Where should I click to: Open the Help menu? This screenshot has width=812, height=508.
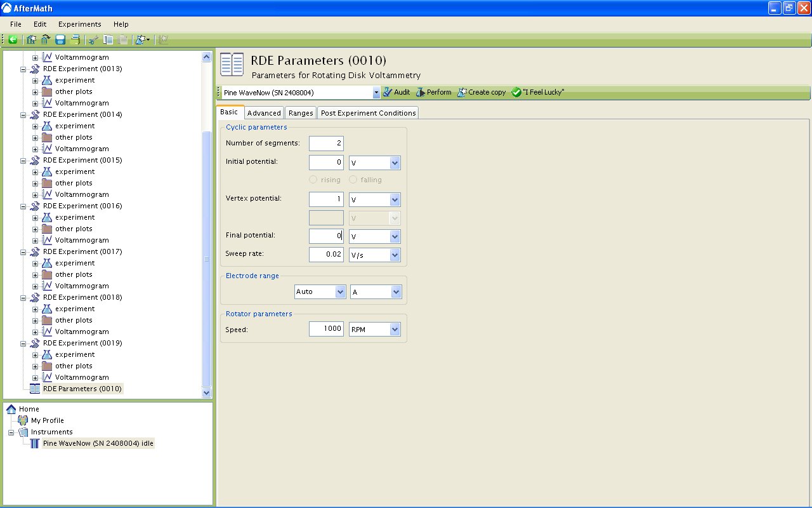coord(121,24)
